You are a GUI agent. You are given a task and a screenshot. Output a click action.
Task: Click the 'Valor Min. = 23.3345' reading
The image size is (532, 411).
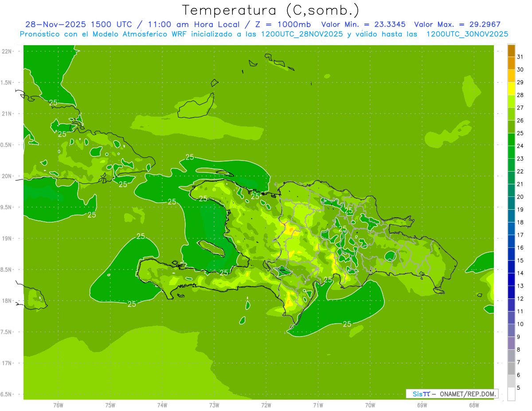[363, 24]
